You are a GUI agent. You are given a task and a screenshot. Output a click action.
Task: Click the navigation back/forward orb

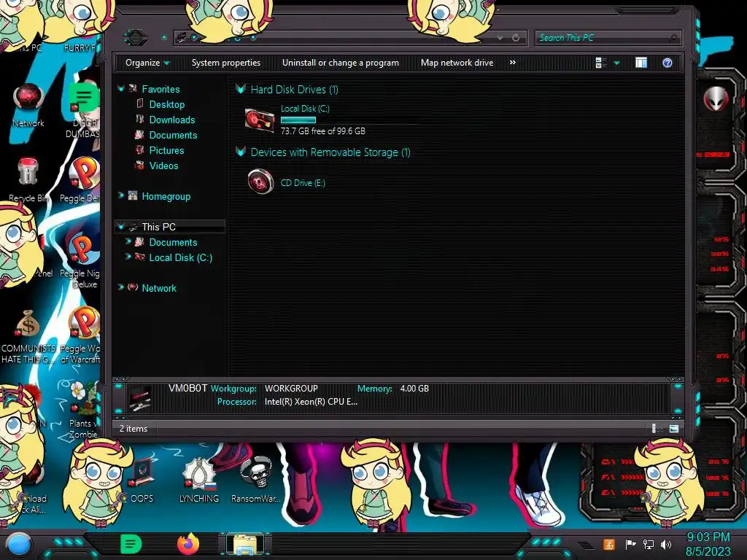(135, 37)
